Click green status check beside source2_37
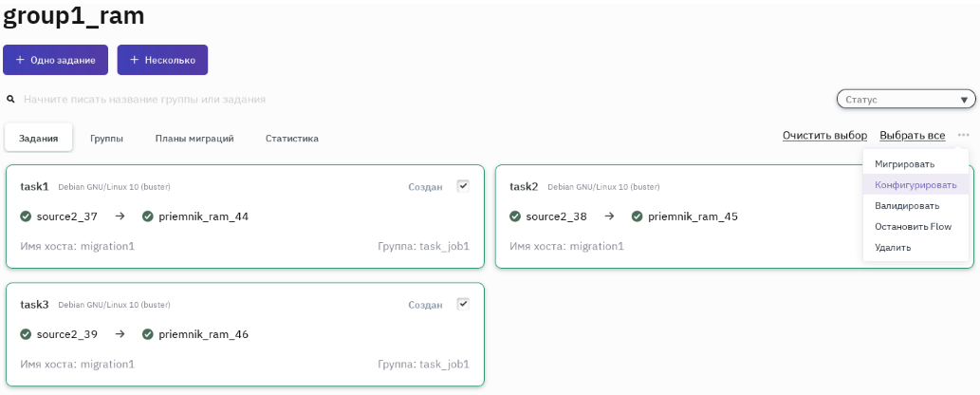The height and width of the screenshot is (395, 980). point(26,216)
